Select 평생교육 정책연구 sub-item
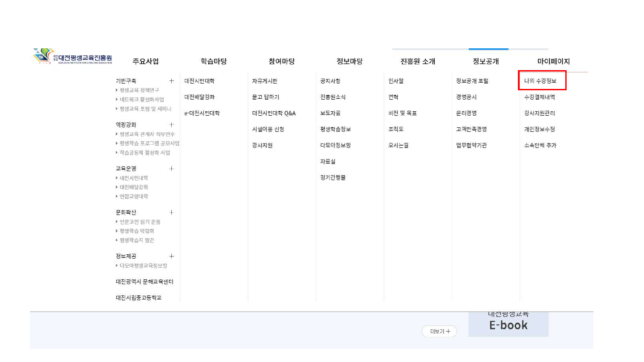This screenshot has width=644, height=362. tap(139, 90)
